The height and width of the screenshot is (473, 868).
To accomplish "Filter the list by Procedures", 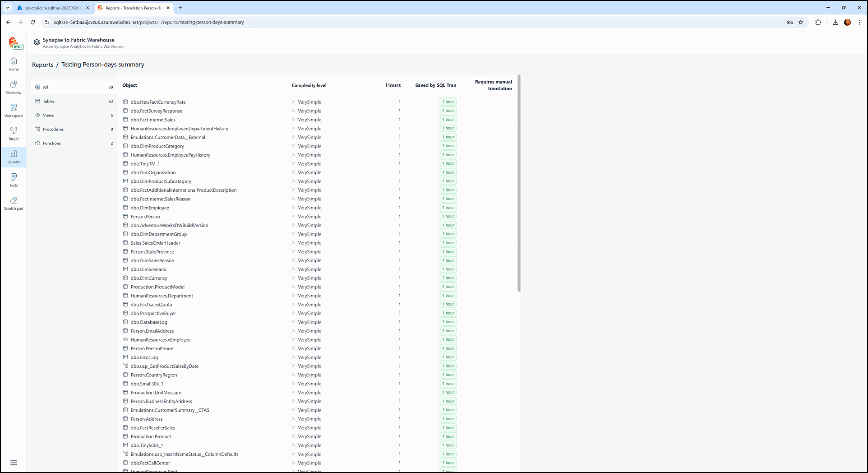I will [53, 129].
